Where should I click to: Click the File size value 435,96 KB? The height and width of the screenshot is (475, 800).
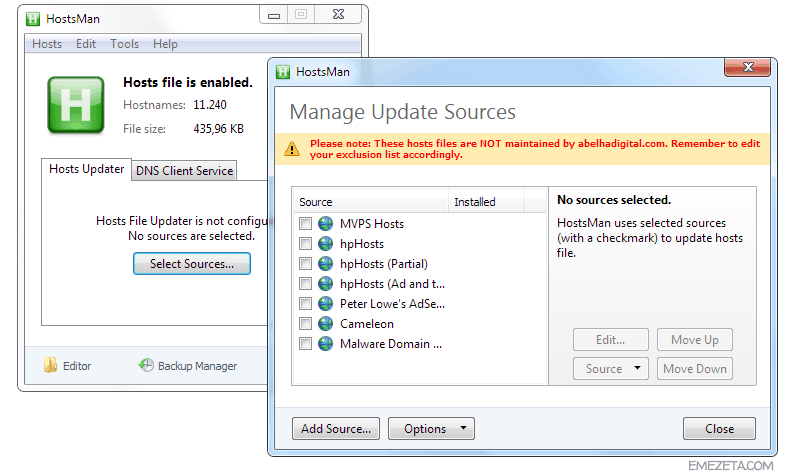tap(218, 129)
